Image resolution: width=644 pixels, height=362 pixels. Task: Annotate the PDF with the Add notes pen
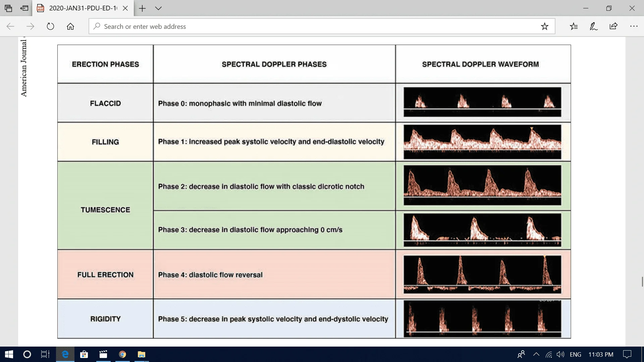[x=594, y=26]
